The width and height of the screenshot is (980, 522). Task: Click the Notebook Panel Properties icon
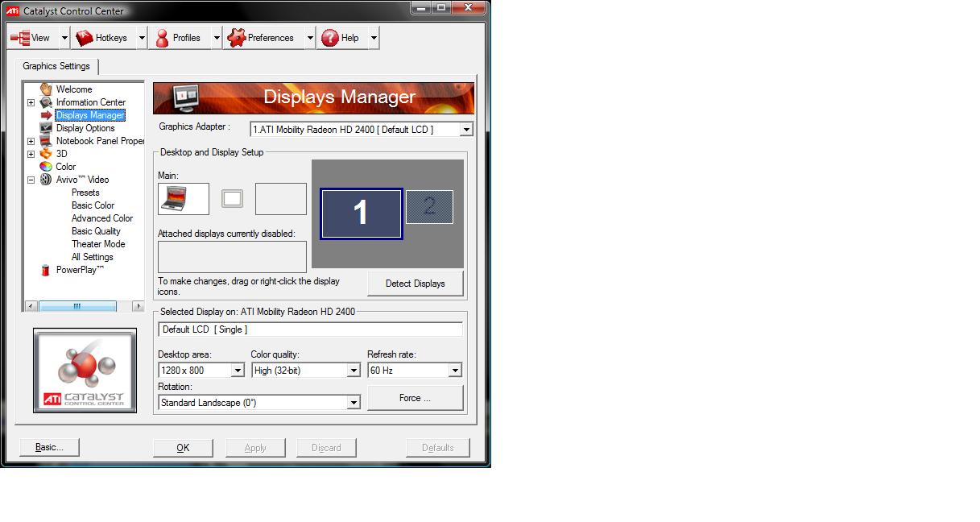coord(46,141)
